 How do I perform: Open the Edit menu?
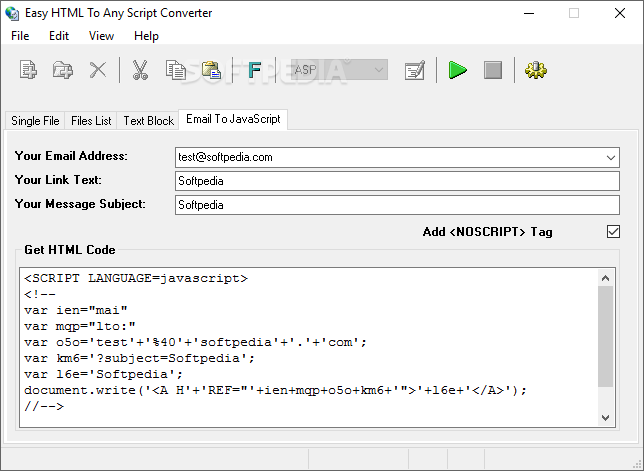point(59,36)
